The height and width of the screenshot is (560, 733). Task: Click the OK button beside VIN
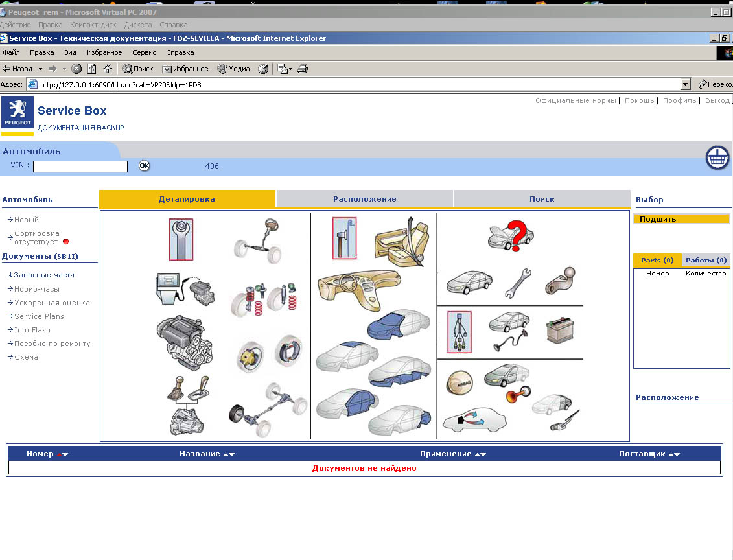pos(144,166)
